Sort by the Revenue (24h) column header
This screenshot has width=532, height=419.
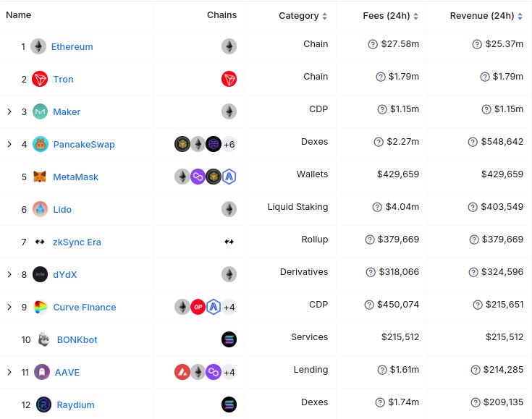[x=486, y=16]
